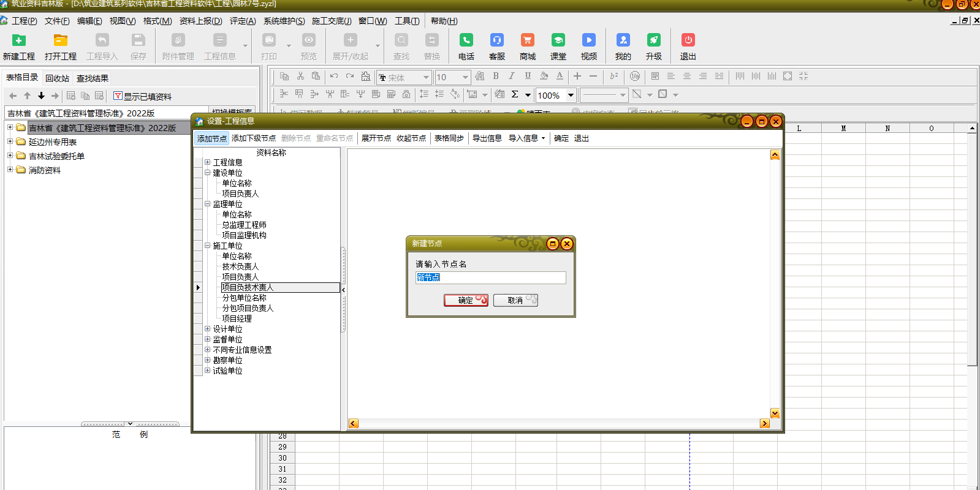Image resolution: width=980 pixels, height=490 pixels.
Task: Toggle bold formatting with the B button
Action: (496, 77)
